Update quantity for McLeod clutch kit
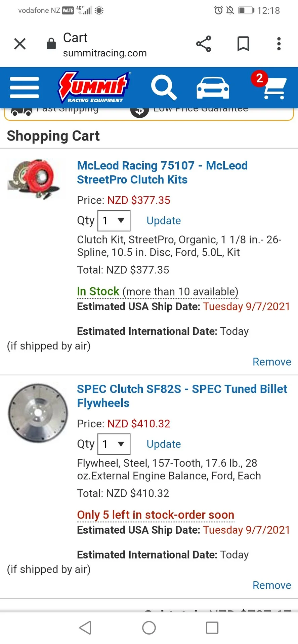The width and height of the screenshot is (298, 644). point(164,221)
